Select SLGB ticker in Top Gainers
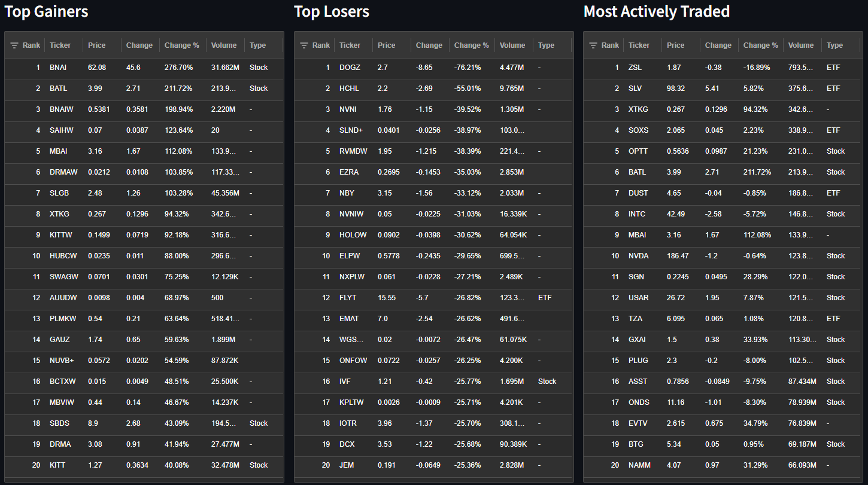Image resolution: width=868 pixels, height=485 pixels. pyautogui.click(x=59, y=193)
